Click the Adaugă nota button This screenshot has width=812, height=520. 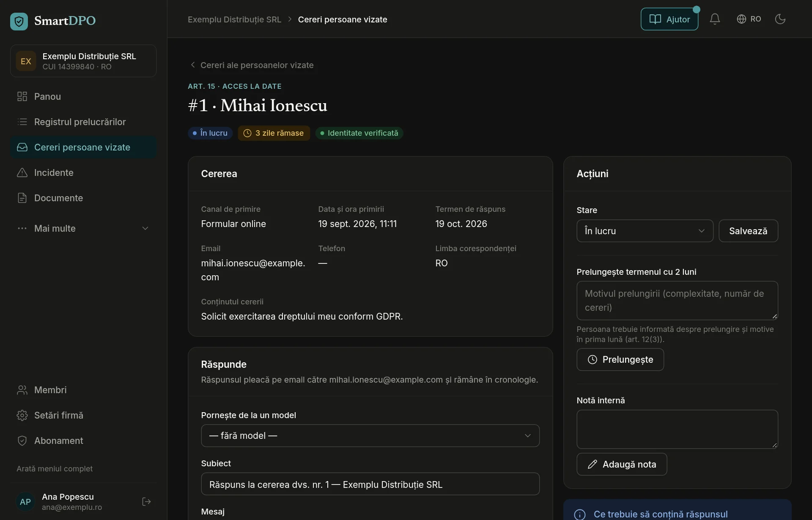pos(622,464)
